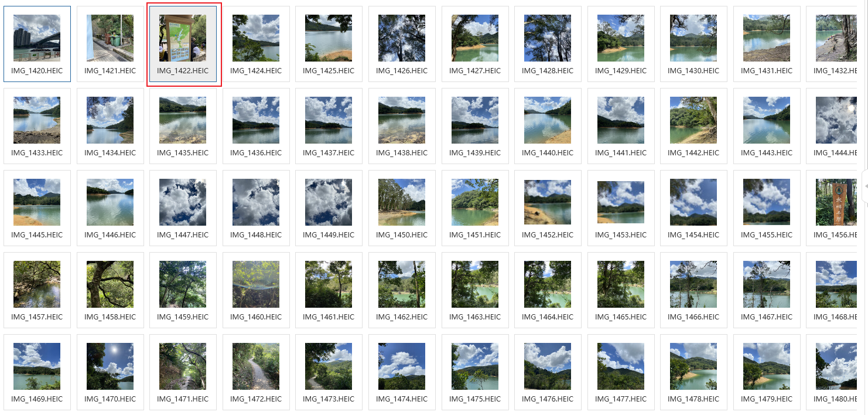Expand the collapsed side panel arrow

pos(866,186)
